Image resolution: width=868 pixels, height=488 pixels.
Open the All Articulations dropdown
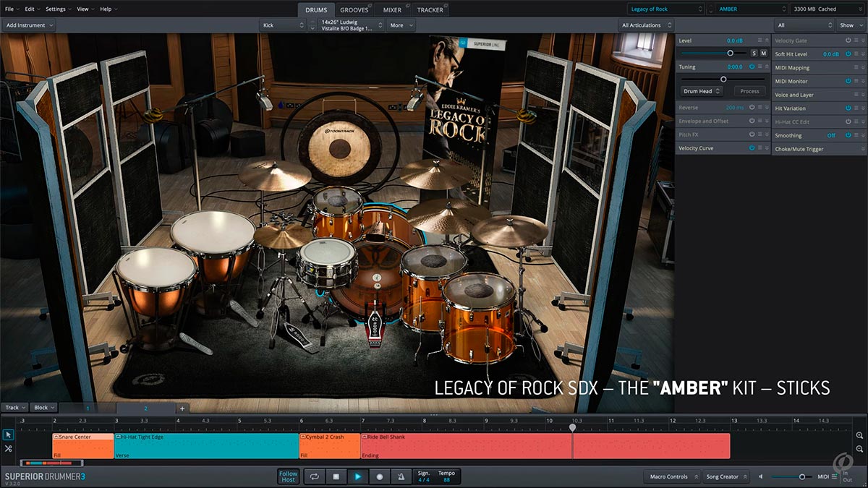coord(647,25)
